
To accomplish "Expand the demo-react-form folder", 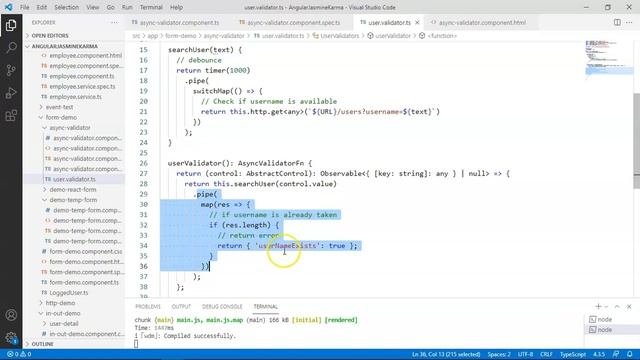I will pyautogui.click(x=73, y=189).
